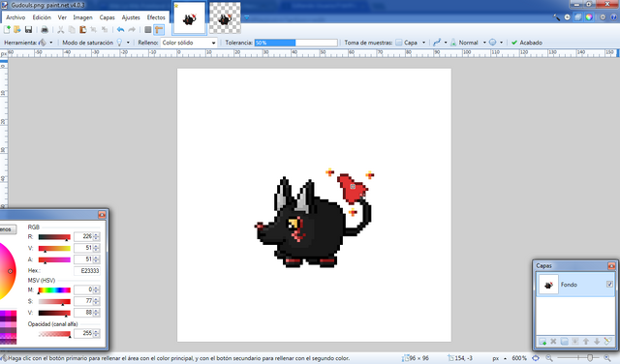Toggle the Colors window color wheel icon

589,17
